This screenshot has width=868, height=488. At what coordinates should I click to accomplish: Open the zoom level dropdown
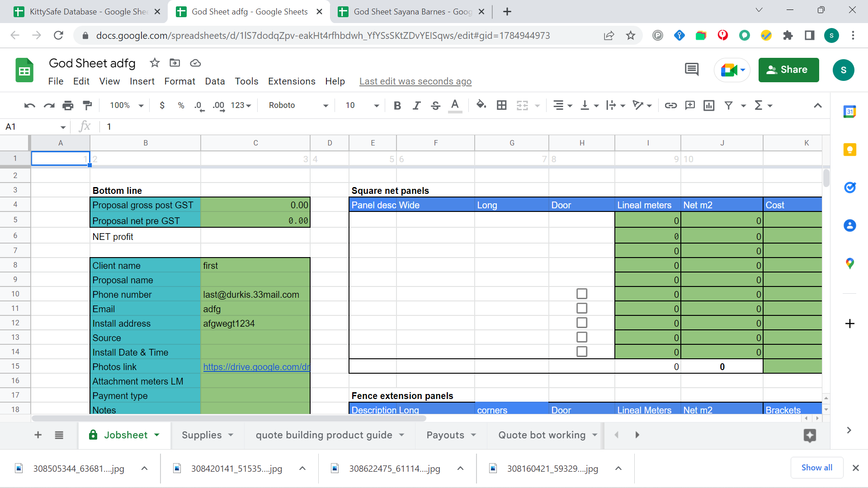click(127, 105)
